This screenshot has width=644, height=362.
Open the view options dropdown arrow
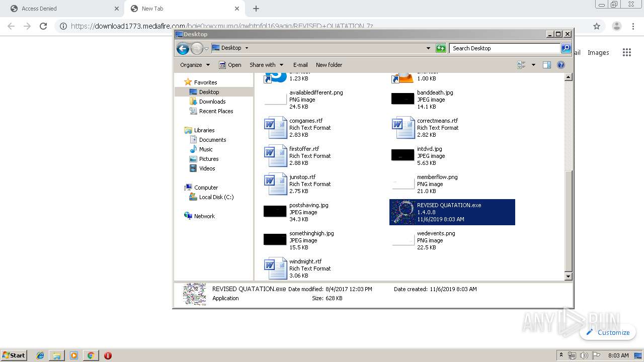[533, 65]
